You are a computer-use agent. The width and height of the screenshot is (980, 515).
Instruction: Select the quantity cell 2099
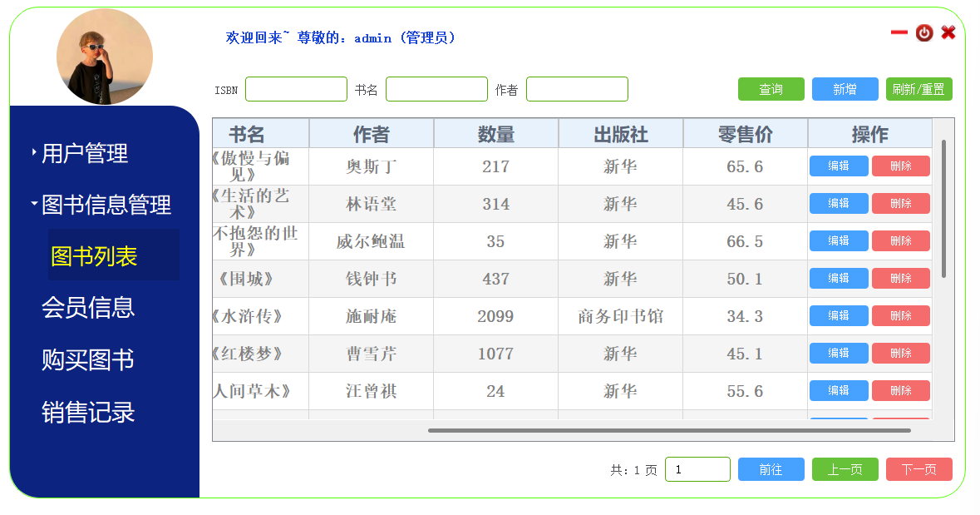point(495,316)
